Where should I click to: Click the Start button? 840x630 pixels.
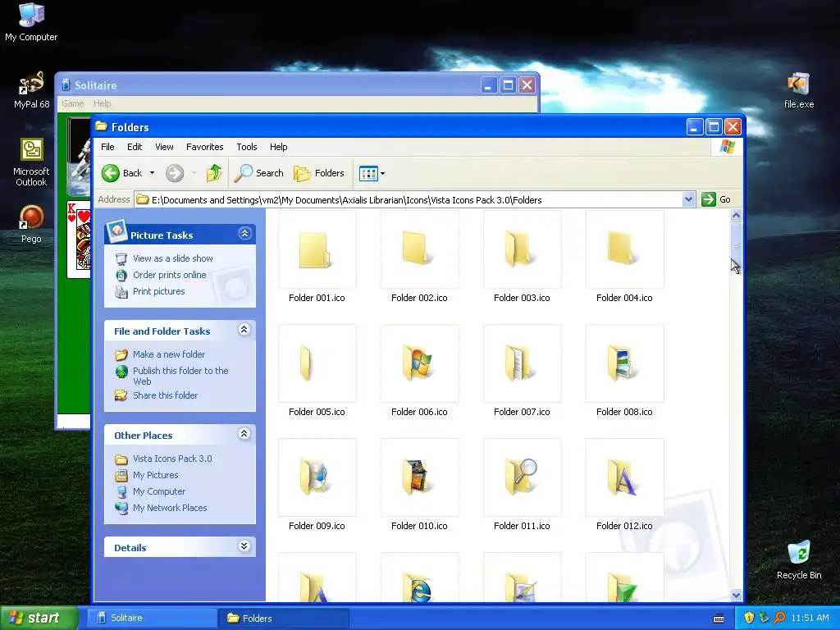pyautogui.click(x=39, y=618)
